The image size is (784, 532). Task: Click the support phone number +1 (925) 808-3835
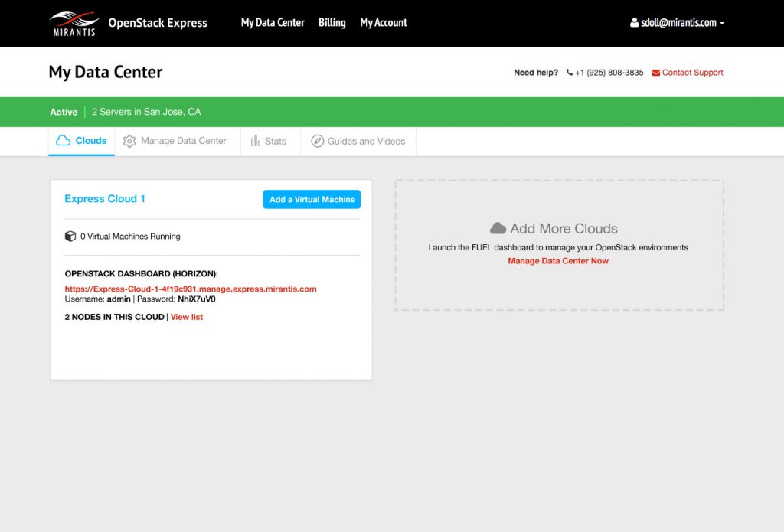tap(609, 73)
